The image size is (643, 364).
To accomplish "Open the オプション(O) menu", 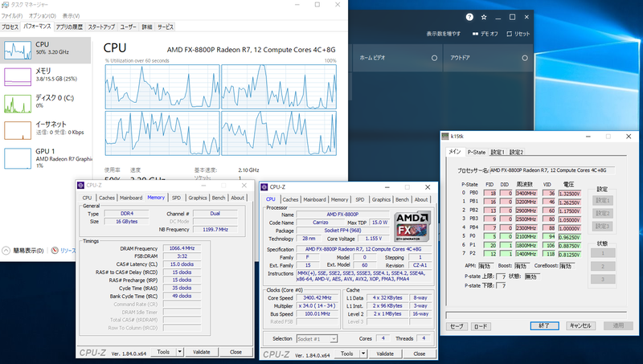I will pos(43,16).
